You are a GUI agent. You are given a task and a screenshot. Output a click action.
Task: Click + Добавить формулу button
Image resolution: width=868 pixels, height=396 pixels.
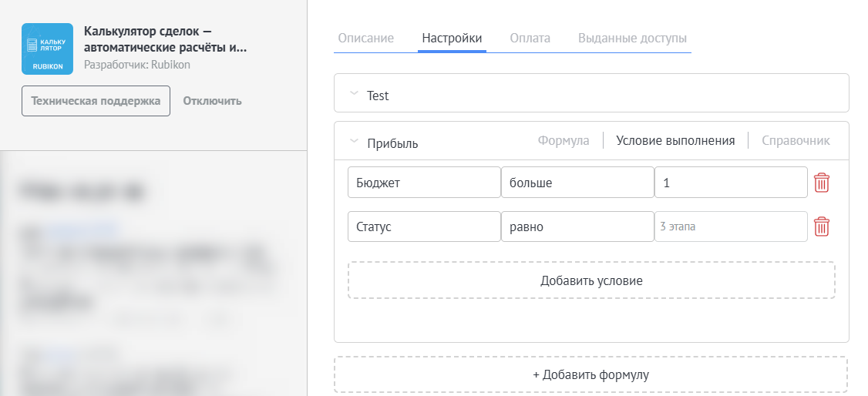pyautogui.click(x=590, y=374)
